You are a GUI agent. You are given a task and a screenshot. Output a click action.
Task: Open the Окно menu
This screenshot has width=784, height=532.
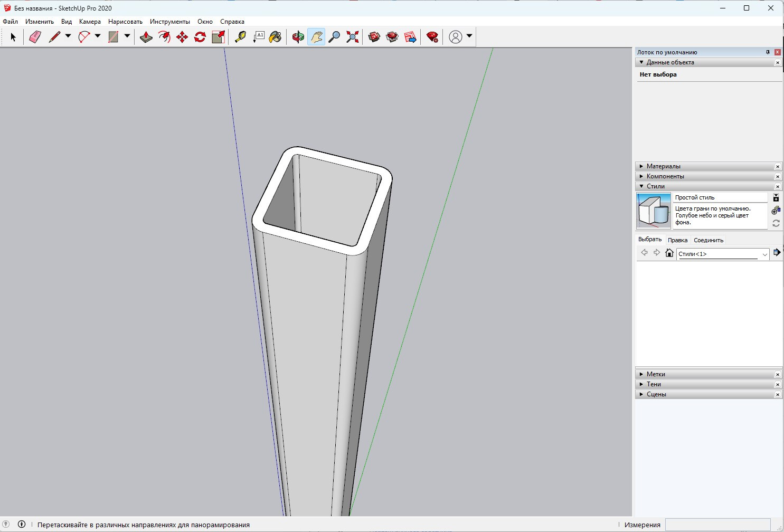(205, 22)
